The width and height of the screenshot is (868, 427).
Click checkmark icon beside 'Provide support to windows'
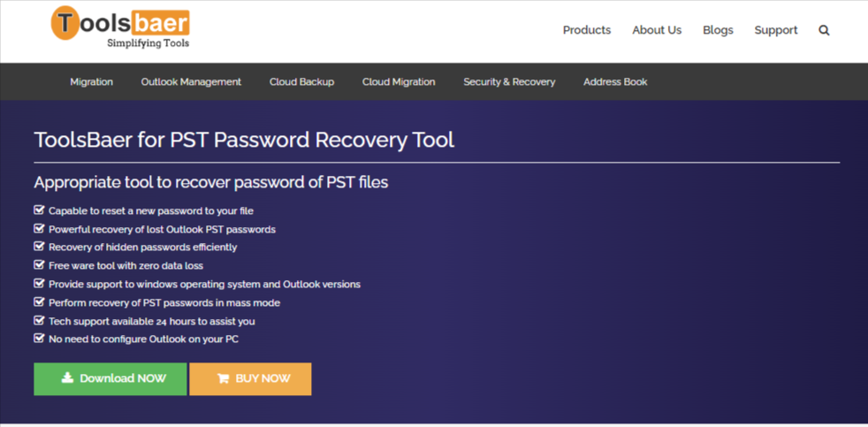coord(39,284)
